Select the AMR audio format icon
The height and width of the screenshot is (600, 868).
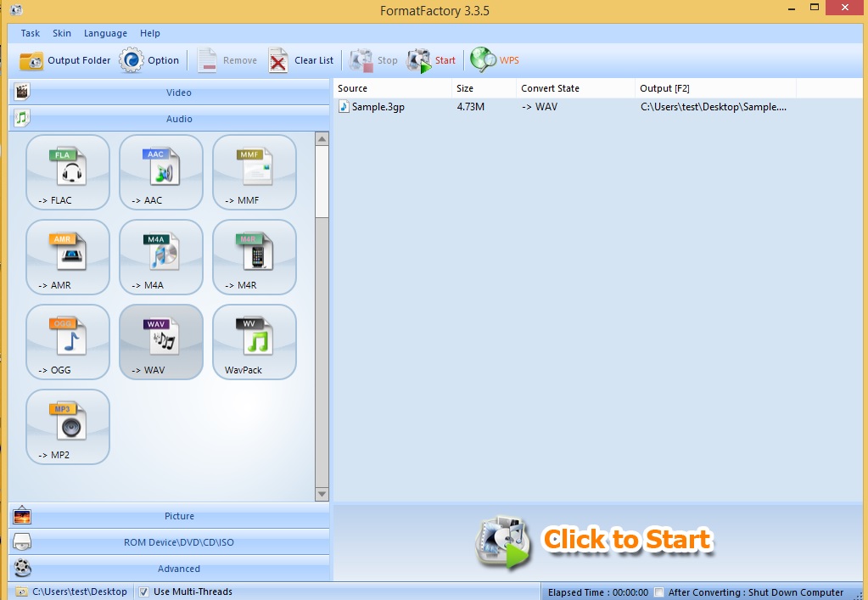pos(68,257)
